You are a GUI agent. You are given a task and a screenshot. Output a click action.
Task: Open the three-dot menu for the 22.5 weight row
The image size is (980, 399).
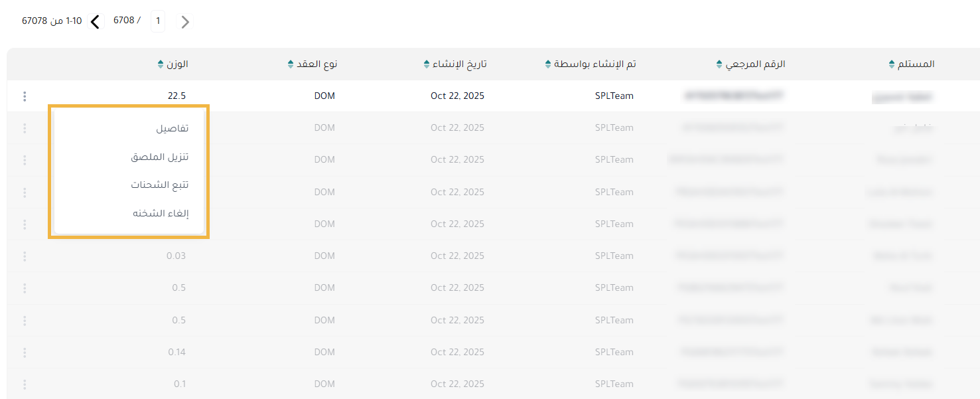click(x=25, y=96)
